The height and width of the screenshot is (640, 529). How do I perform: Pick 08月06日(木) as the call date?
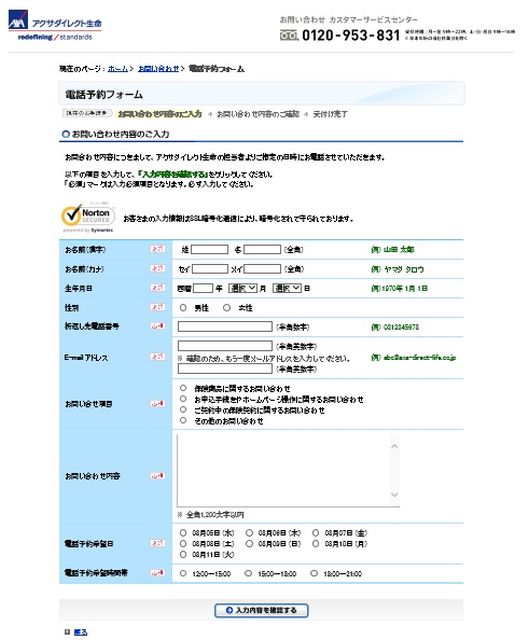[x=249, y=533]
